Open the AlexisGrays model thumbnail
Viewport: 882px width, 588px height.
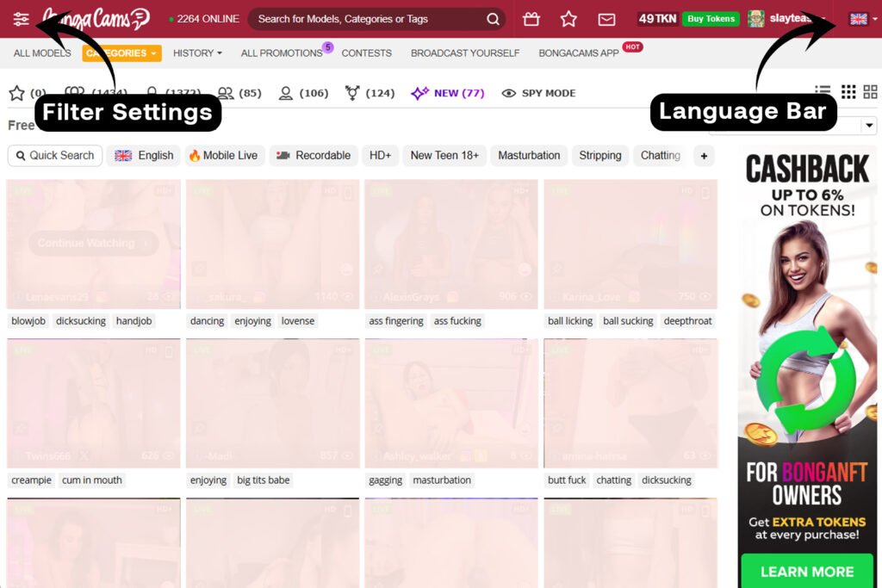point(451,244)
